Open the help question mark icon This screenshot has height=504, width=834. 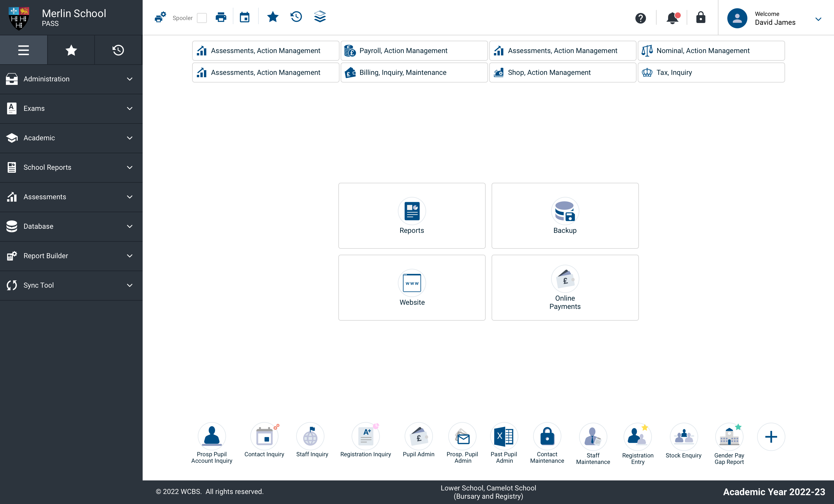(640, 18)
